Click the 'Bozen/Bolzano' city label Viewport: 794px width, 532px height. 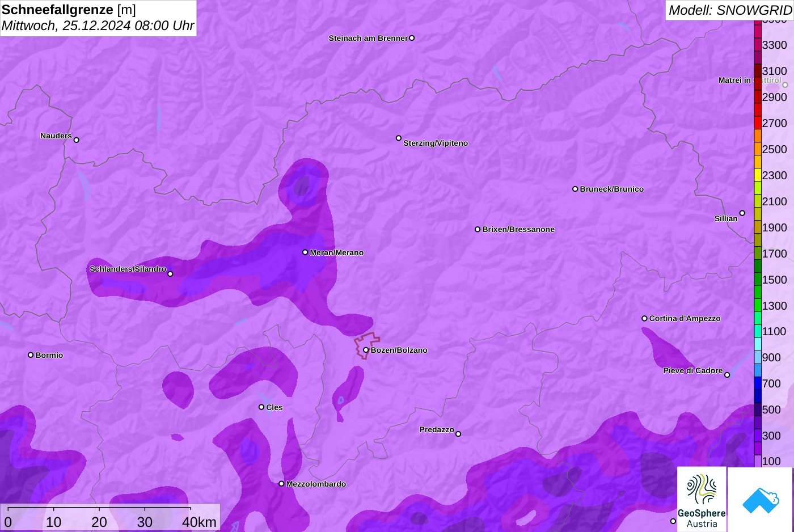(399, 350)
